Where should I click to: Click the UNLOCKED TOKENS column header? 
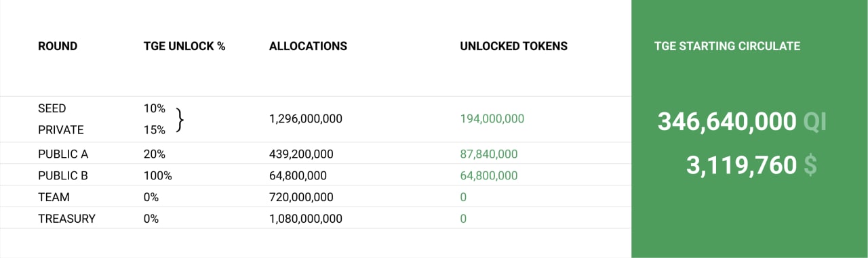(514, 47)
